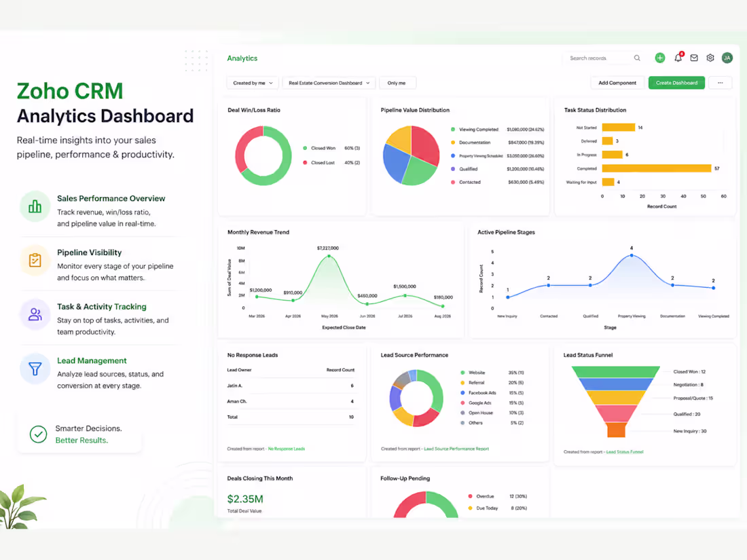747x560 pixels.
Task: Click the Pipeline Visibility heading
Action: 89,253
